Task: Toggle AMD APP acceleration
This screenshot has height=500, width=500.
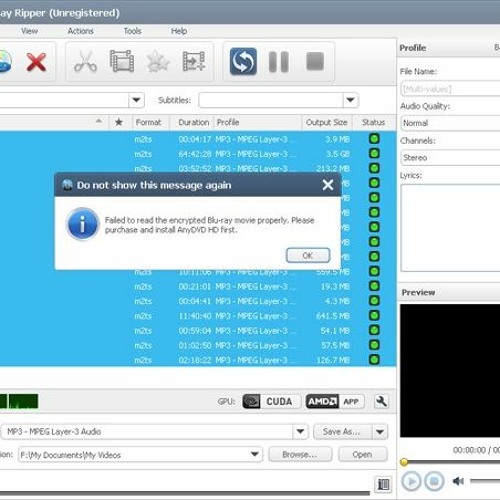Action: coord(335,401)
